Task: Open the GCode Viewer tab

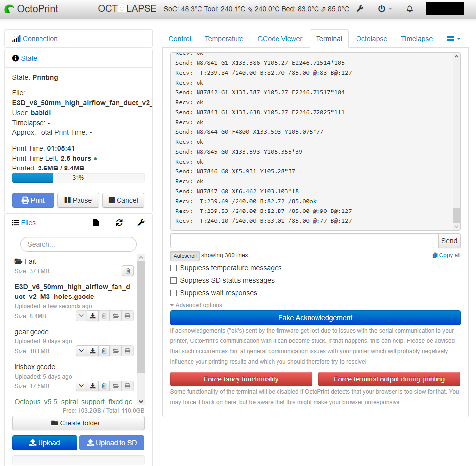Action: coord(279,39)
